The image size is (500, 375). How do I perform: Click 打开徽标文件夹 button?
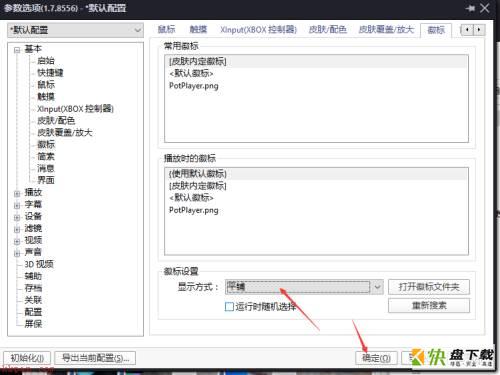click(x=429, y=287)
